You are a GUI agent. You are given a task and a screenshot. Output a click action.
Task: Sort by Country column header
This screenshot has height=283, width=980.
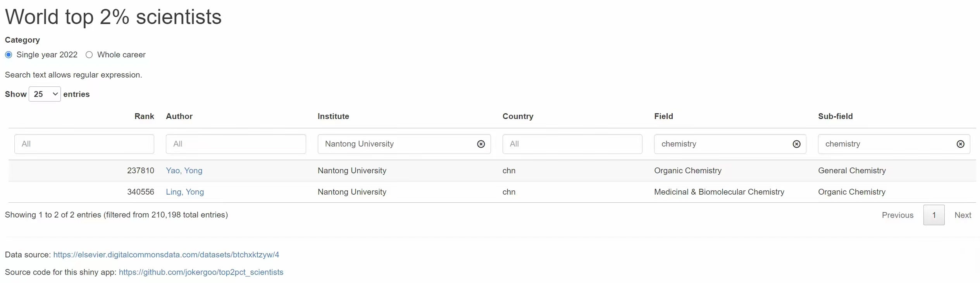(518, 116)
